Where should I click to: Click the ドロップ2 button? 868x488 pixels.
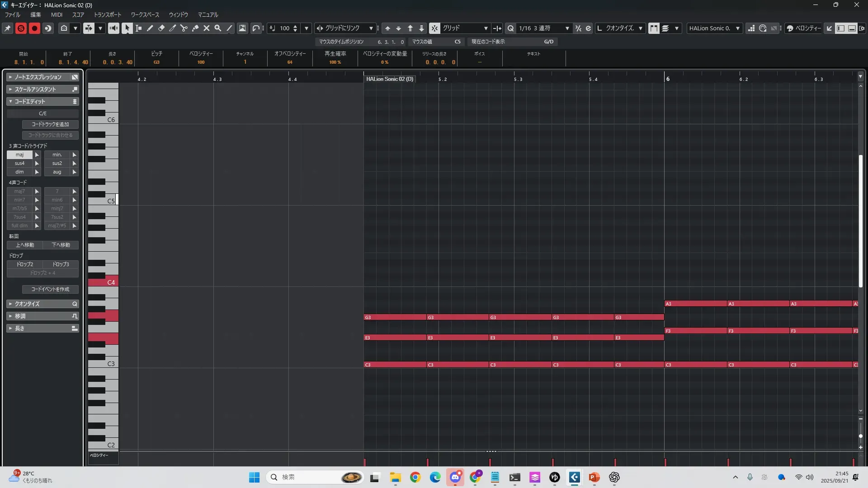point(25,264)
